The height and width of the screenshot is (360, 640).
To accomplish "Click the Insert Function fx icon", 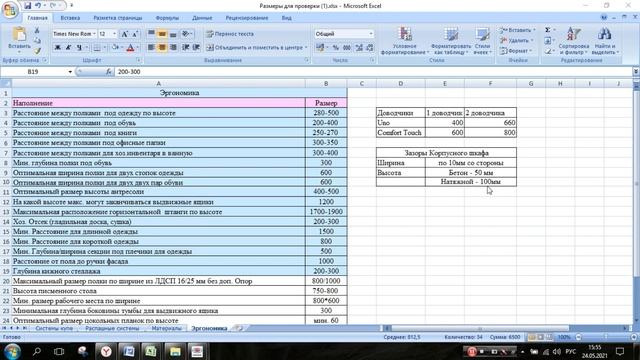I will tap(109, 72).
